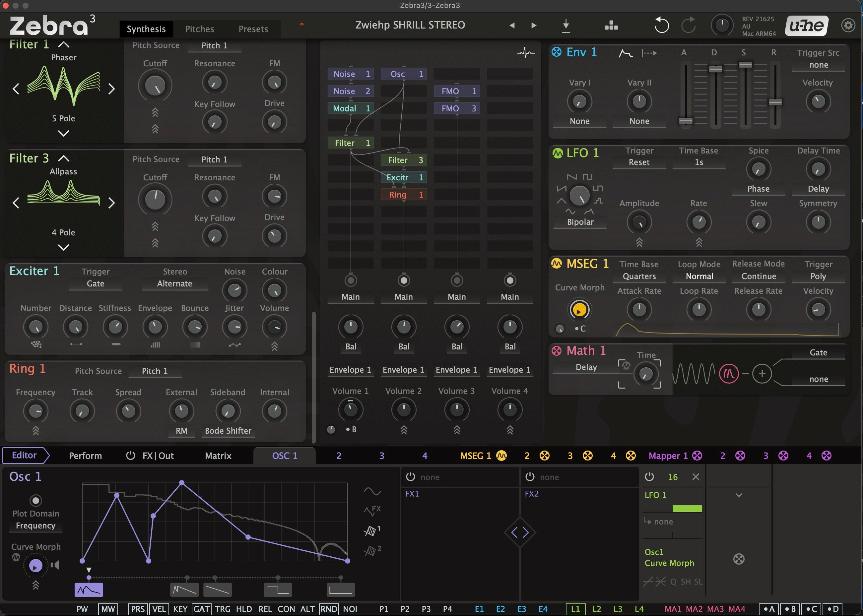This screenshot has width=863, height=616.
Task: Click the crossed circle in empty mapper slot
Action: 739,559
